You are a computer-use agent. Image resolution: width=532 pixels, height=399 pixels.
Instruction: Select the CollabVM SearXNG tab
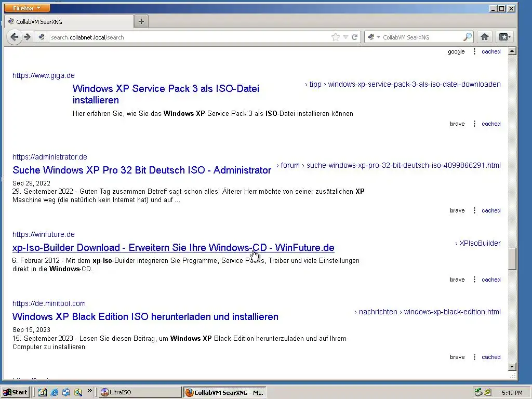tap(69, 21)
